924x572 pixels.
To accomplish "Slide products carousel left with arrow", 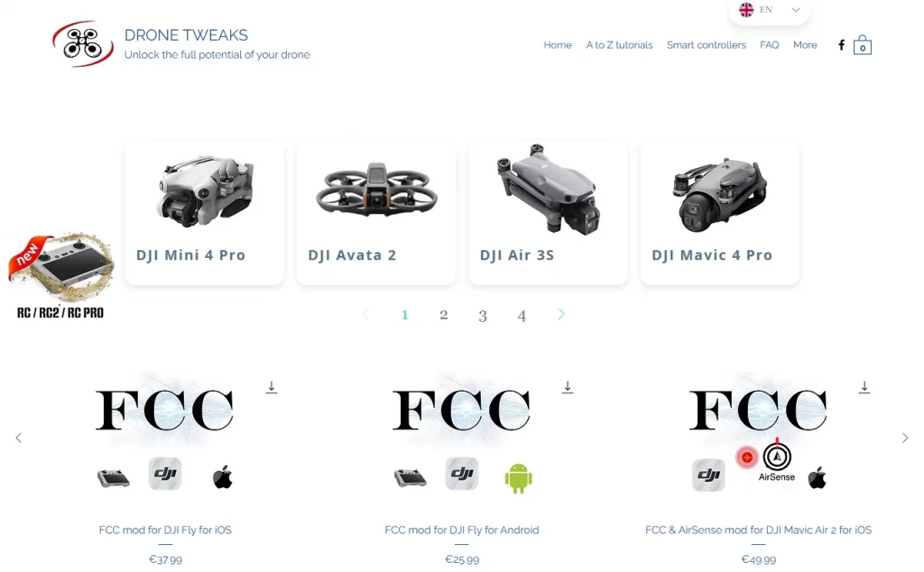I will point(18,438).
